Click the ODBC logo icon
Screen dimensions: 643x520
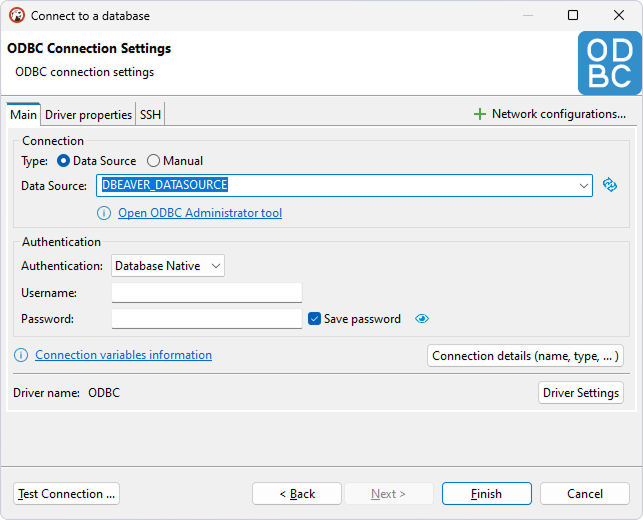click(x=609, y=63)
